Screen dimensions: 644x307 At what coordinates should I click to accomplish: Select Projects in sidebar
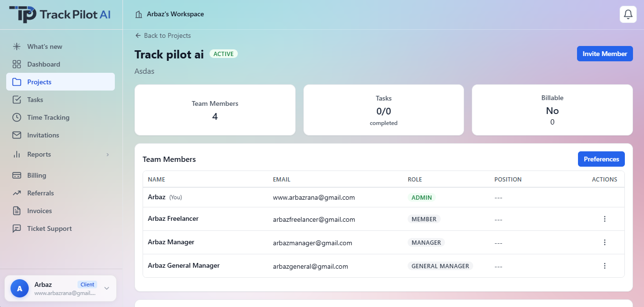[60, 82]
